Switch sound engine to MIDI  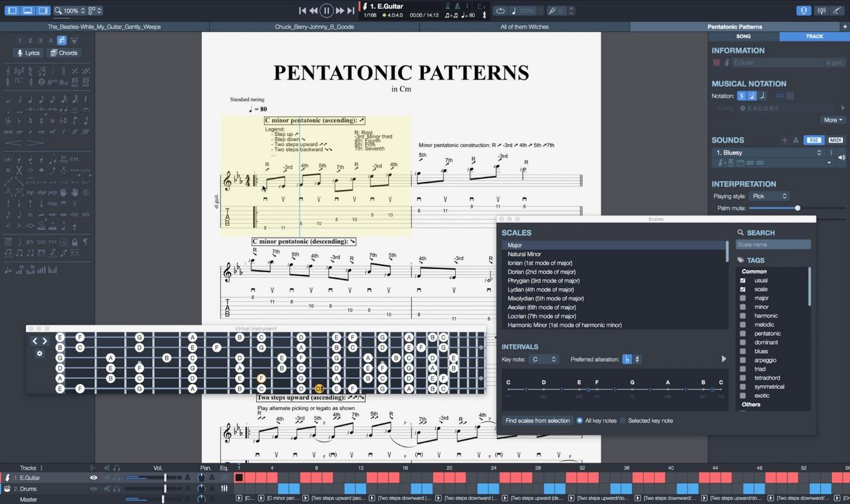(x=835, y=140)
